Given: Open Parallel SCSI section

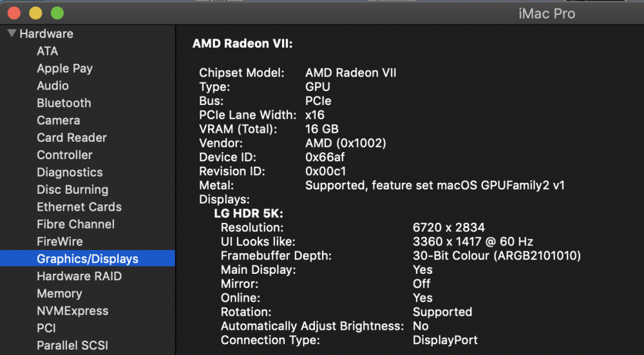Looking at the screenshot, I should 72,345.
